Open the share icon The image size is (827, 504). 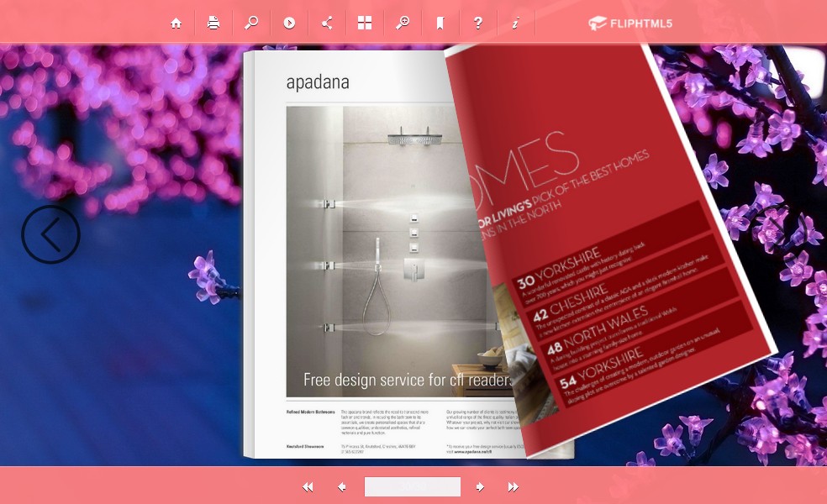coord(327,24)
